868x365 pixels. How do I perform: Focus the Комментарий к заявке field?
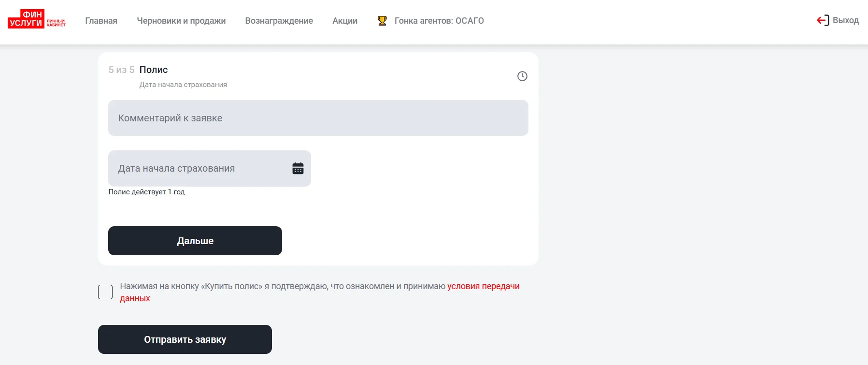(318, 118)
